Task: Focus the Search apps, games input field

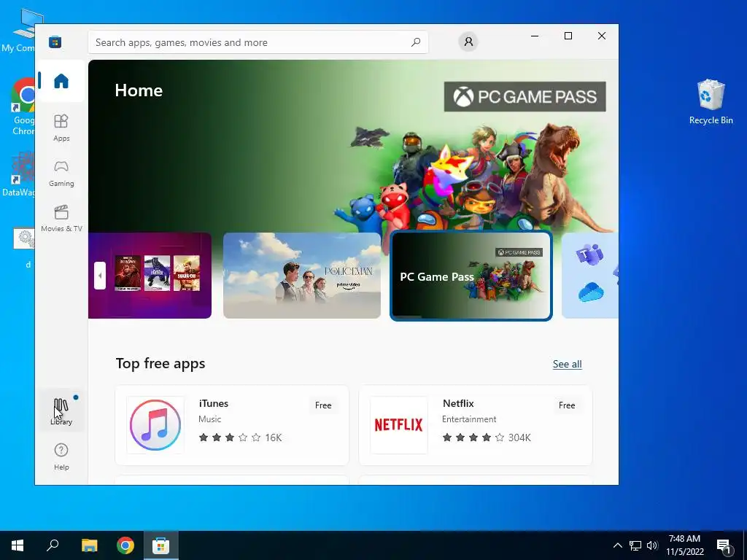Action: point(258,42)
